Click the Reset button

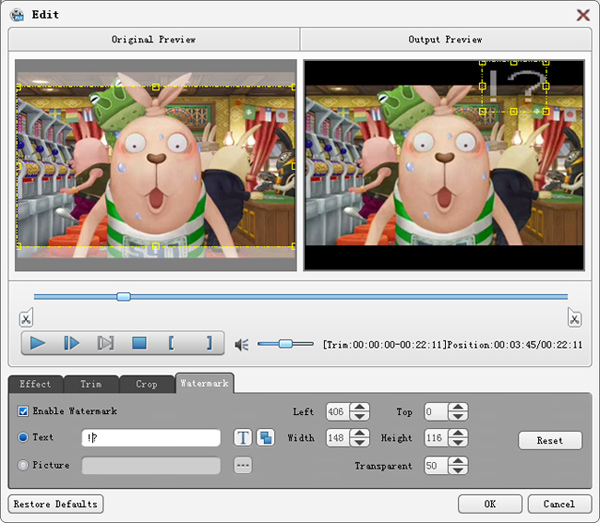pos(550,440)
